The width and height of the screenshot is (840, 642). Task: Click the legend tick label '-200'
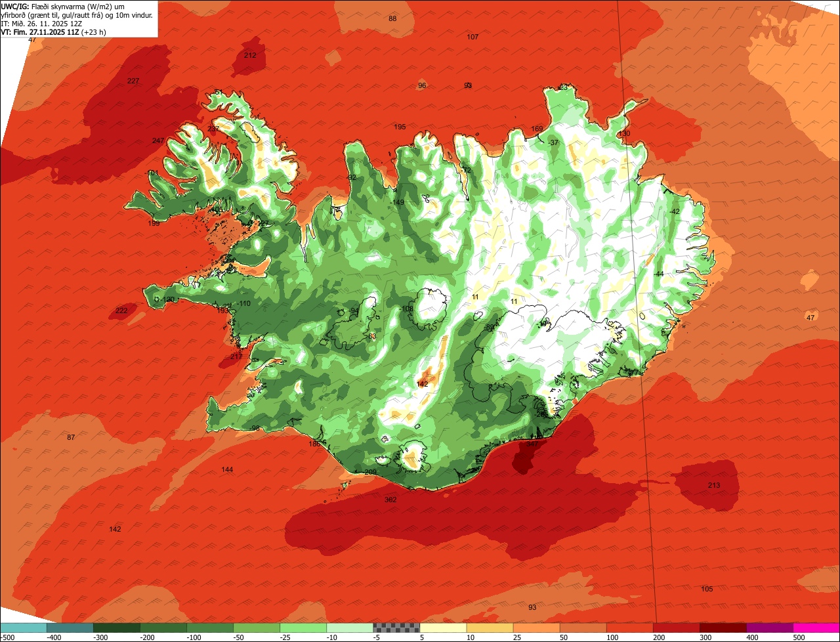[x=147, y=637]
